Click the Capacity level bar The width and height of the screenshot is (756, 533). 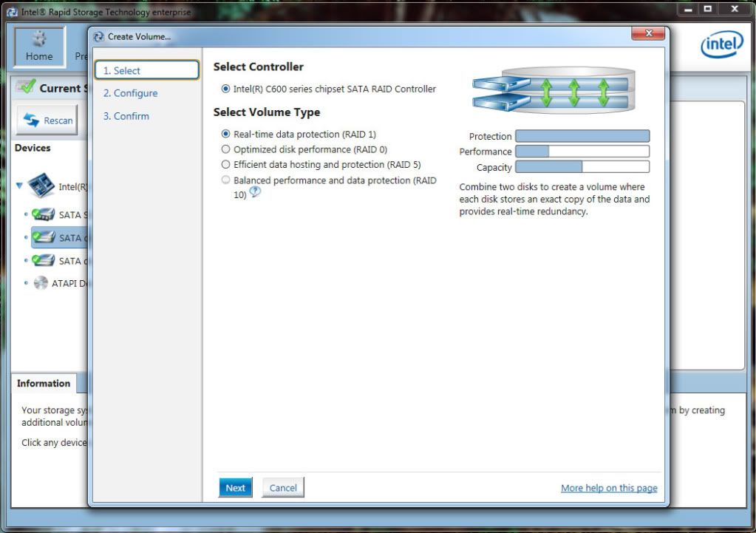(x=582, y=167)
